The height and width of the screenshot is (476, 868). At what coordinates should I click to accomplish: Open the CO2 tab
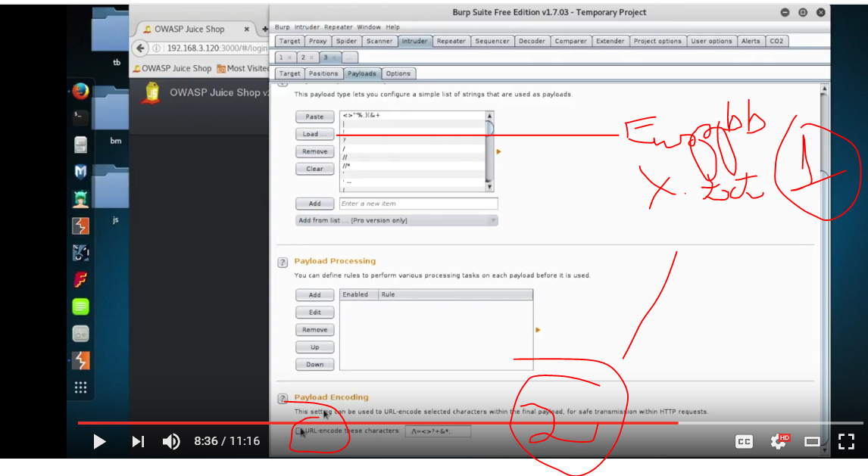click(776, 41)
